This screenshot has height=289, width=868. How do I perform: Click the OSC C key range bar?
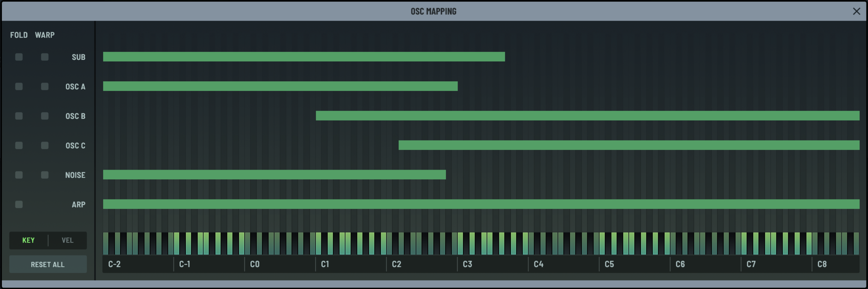pos(629,145)
